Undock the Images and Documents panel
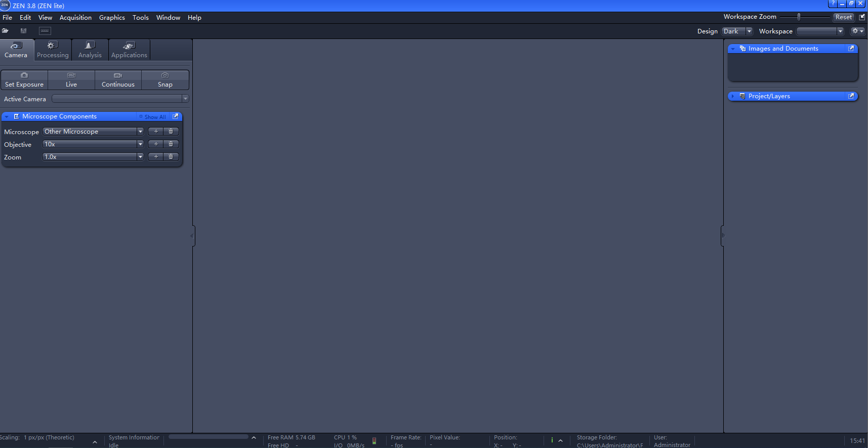The image size is (868, 448). click(851, 49)
